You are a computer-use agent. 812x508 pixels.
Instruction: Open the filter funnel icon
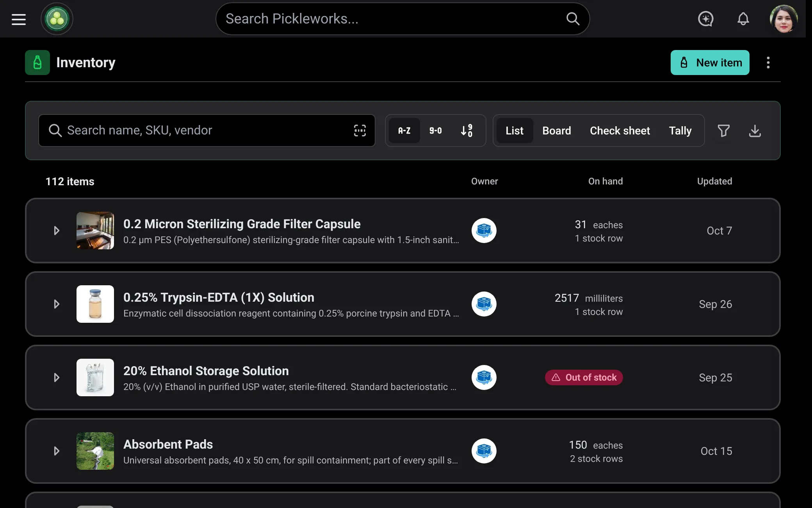coord(724,131)
